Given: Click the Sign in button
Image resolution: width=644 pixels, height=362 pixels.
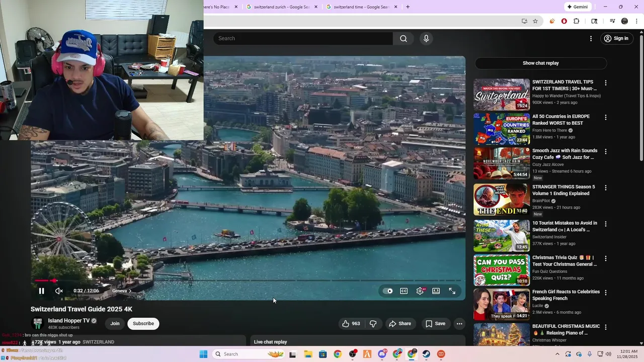Looking at the screenshot, I should [x=616, y=39].
